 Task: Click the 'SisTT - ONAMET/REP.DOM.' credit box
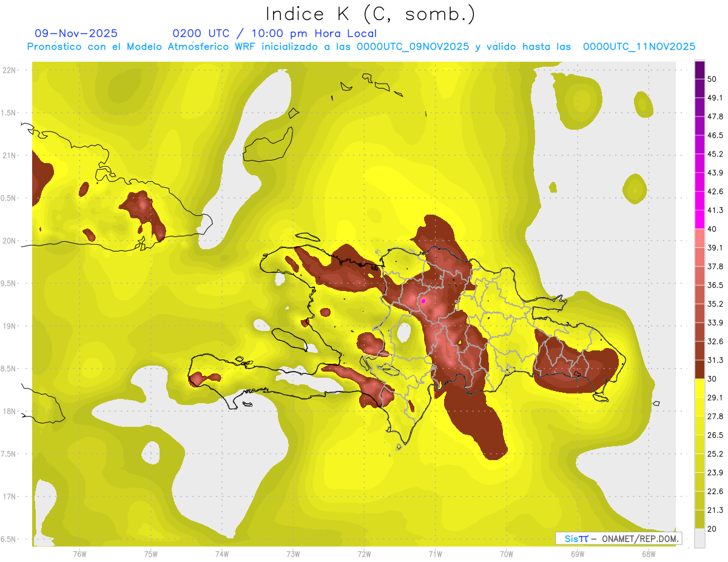[618, 538]
